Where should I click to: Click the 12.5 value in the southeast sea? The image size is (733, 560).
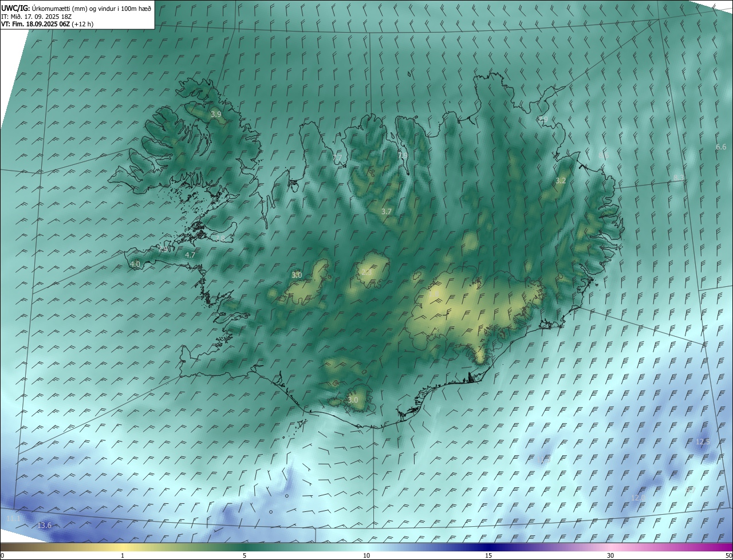coord(703,441)
